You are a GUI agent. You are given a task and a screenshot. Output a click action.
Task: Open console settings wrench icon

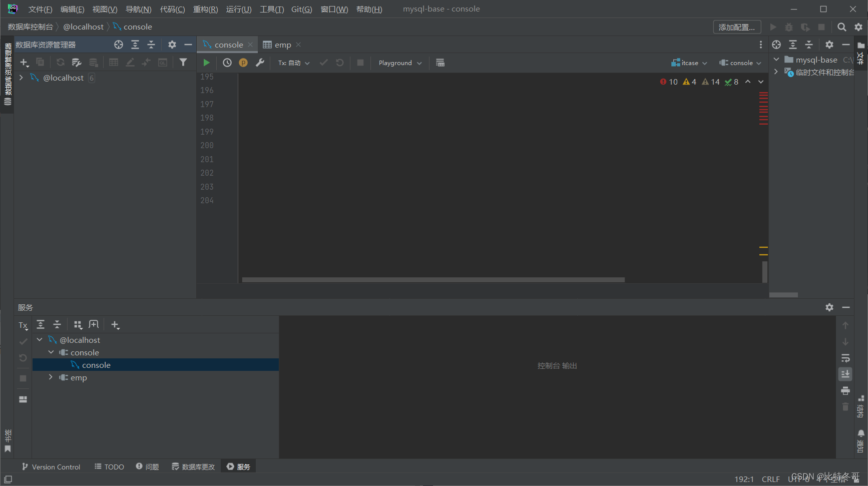pos(260,63)
